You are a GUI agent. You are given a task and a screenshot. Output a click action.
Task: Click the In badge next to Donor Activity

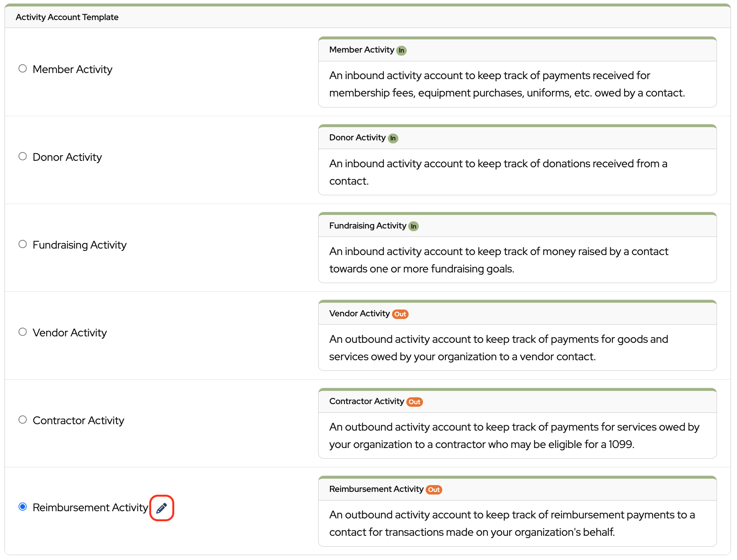point(393,138)
